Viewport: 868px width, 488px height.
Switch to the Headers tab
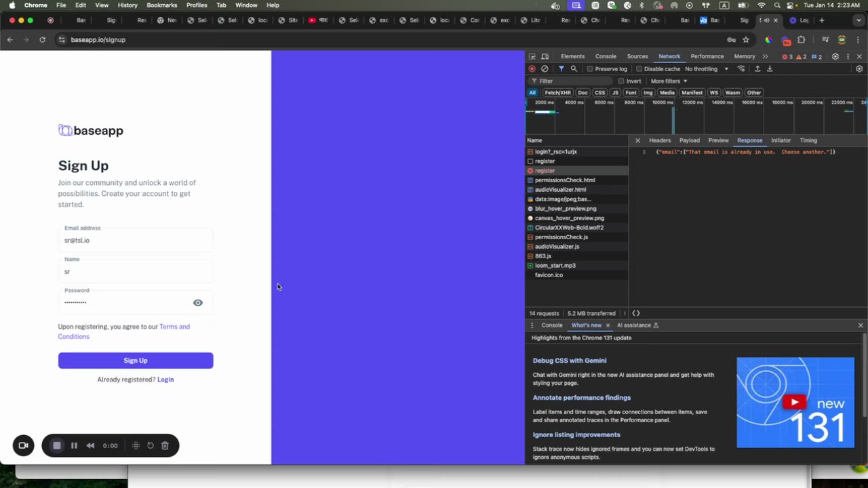(660, 140)
